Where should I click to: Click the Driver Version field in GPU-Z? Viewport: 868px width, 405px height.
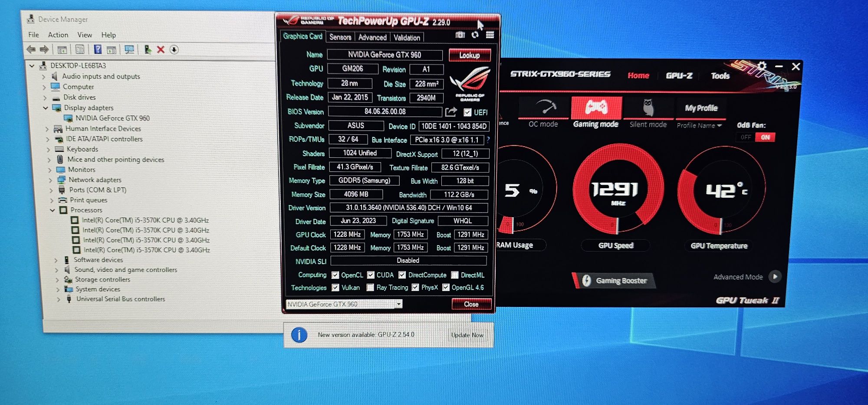point(409,208)
